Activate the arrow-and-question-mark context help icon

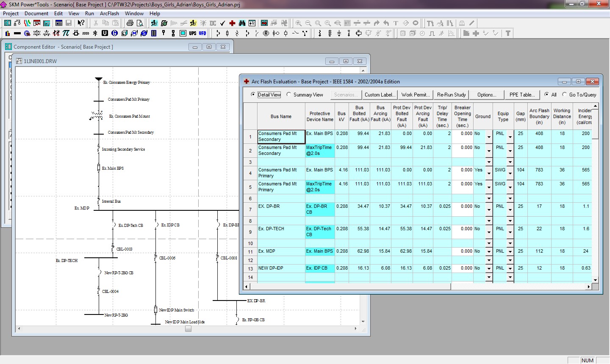tap(81, 23)
